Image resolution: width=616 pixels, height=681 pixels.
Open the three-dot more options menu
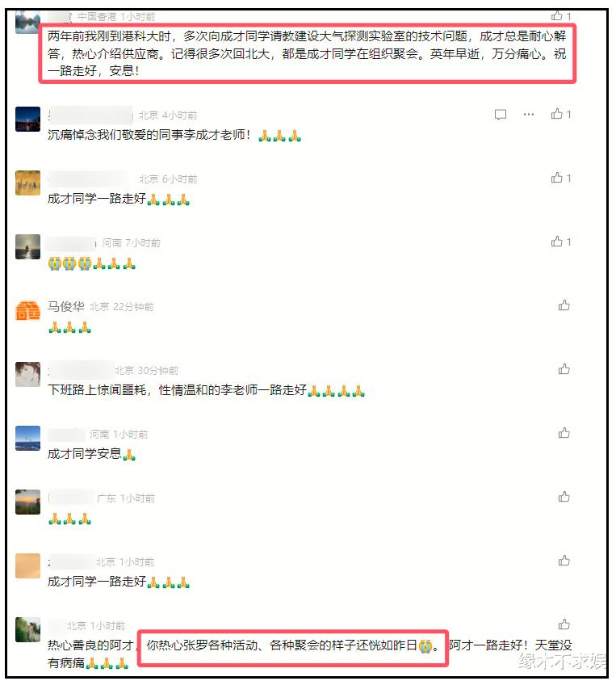pyautogui.click(x=528, y=114)
